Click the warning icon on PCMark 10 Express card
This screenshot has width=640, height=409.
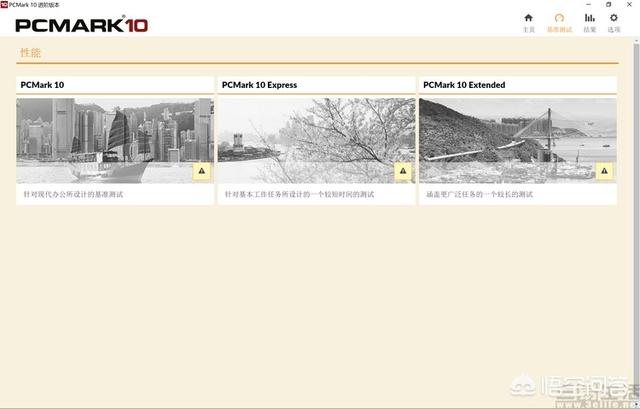403,171
